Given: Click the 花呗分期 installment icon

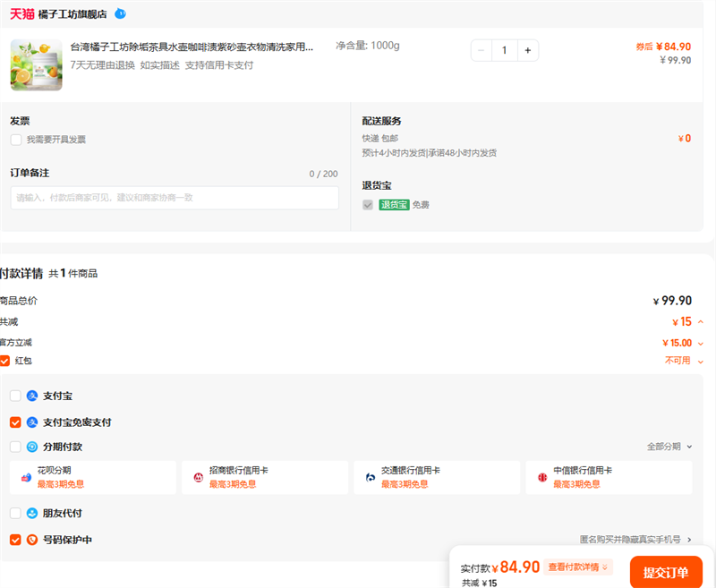Looking at the screenshot, I should point(26,477).
